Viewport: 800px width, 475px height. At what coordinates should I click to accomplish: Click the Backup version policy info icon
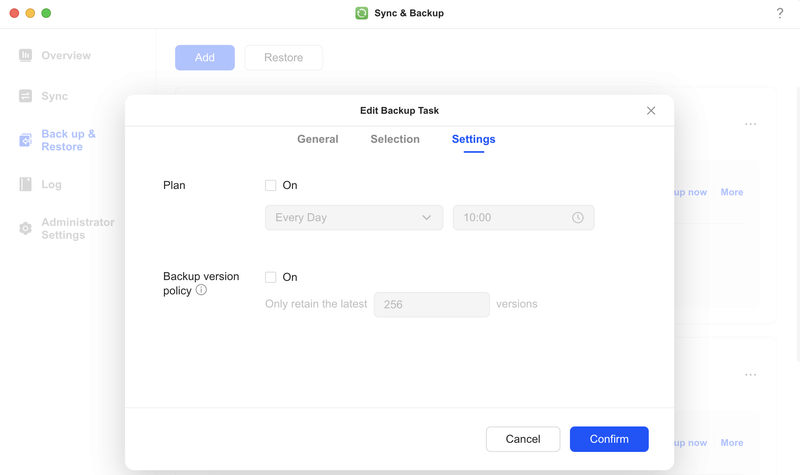tap(201, 290)
